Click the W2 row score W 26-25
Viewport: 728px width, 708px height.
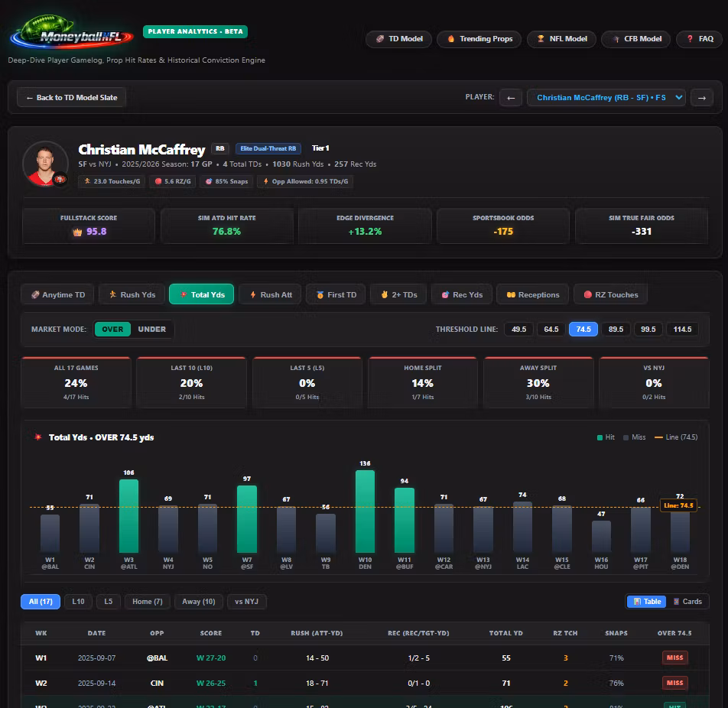211,684
